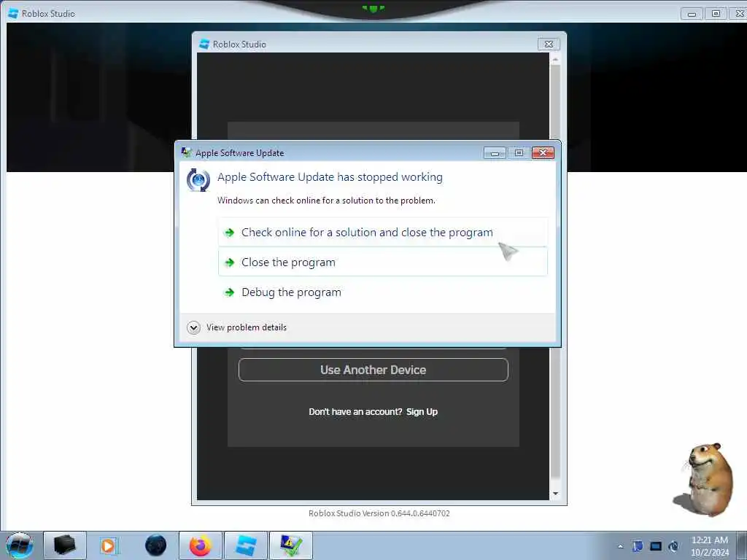Click the Apple Software Update dialog icon
This screenshot has width=747, height=560.
click(x=198, y=180)
